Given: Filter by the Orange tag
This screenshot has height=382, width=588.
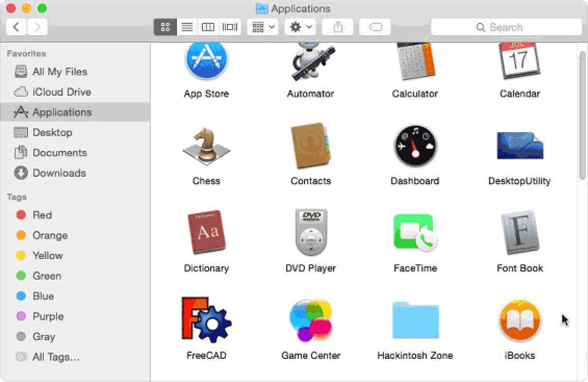Looking at the screenshot, I should [75, 235].
